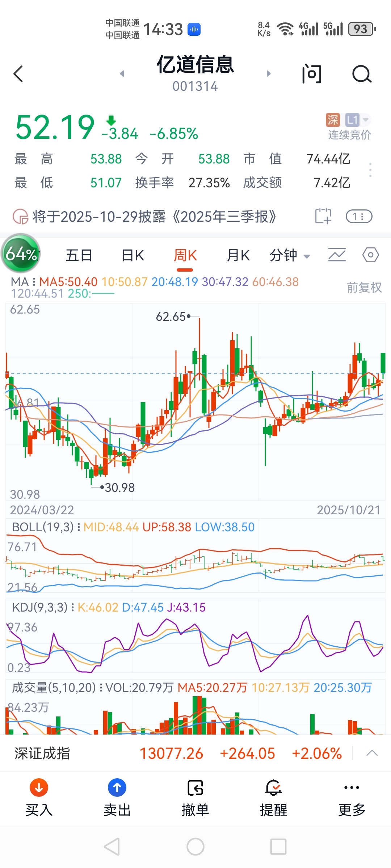Image resolution: width=391 pixels, height=868 pixels.
Task: Tap the 52.19 current price
Action: [55, 127]
